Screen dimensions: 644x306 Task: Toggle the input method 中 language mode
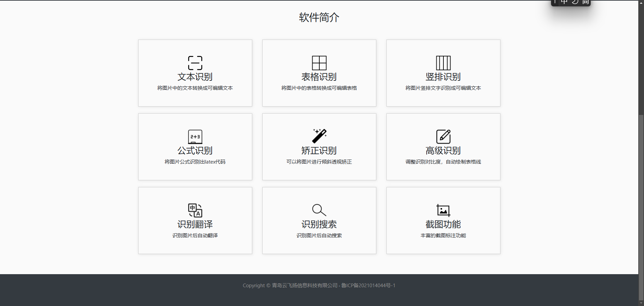click(x=564, y=2)
